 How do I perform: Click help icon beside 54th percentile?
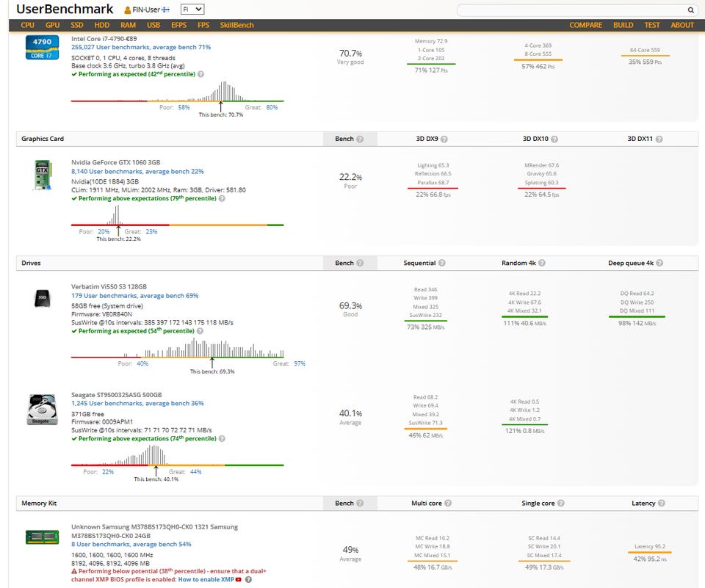click(x=200, y=331)
